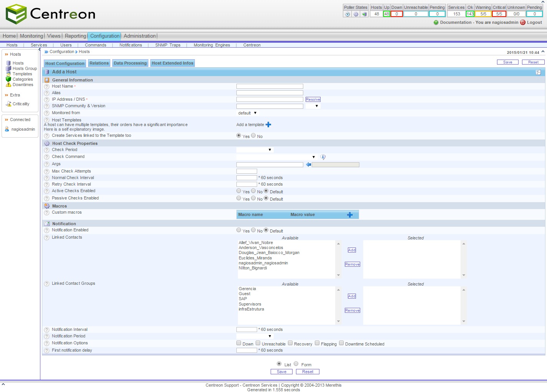Click the poller clock latency icon

pos(347,14)
